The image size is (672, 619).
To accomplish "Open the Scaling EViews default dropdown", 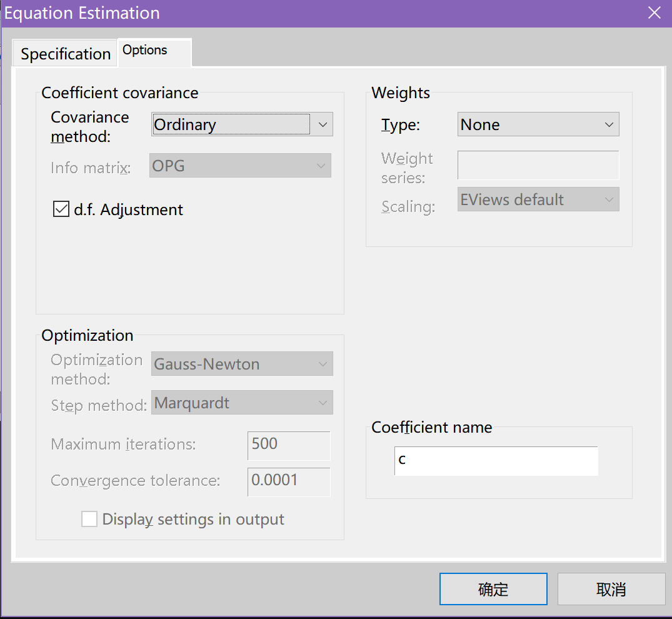I will tap(538, 199).
